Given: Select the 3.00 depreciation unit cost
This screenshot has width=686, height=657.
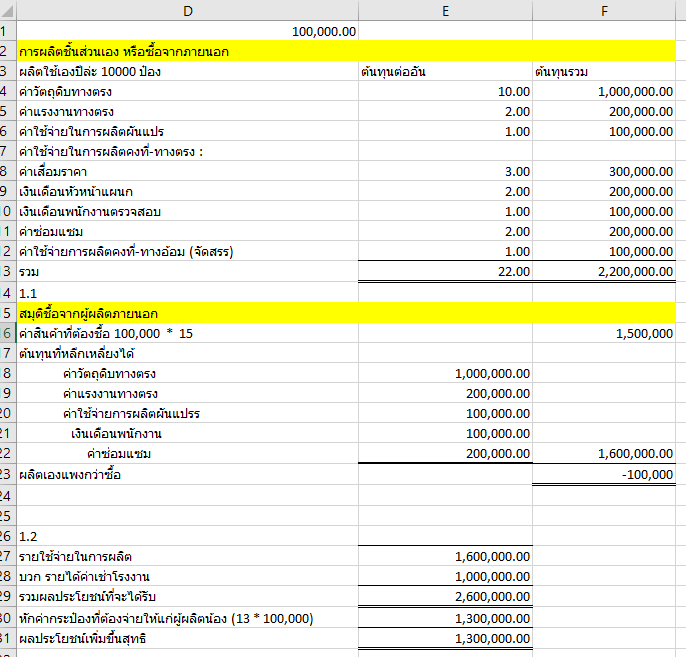Looking at the screenshot, I should click(x=445, y=171).
